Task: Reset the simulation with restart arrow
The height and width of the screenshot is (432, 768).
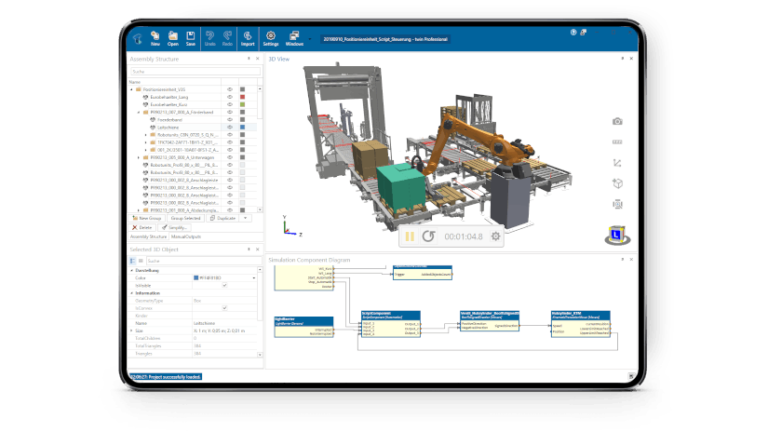Action: point(429,237)
